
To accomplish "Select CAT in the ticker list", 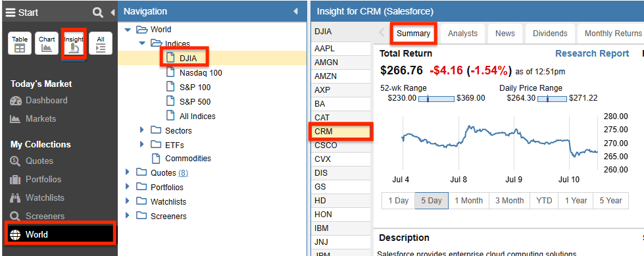I will click(x=341, y=118).
